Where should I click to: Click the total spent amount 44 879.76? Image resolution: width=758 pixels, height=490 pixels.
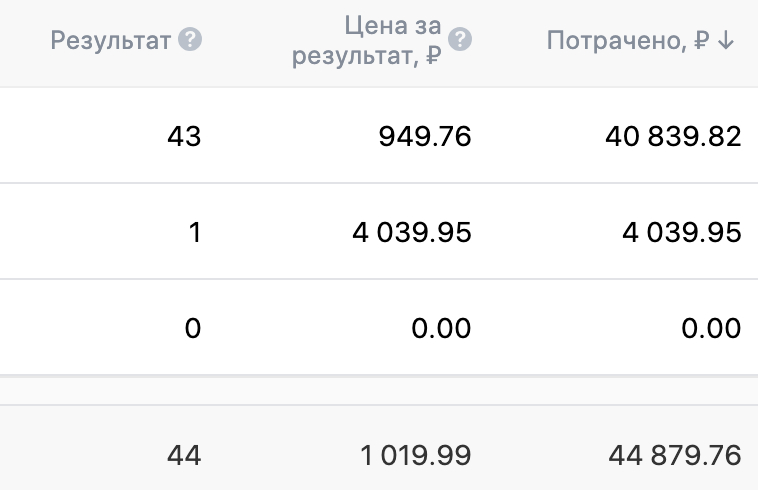(675, 456)
